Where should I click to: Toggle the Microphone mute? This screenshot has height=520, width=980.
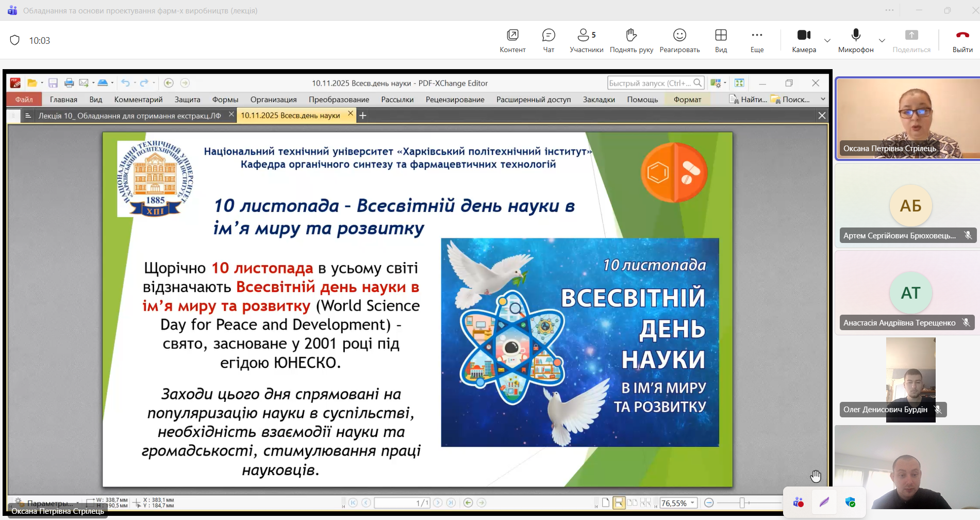856,40
